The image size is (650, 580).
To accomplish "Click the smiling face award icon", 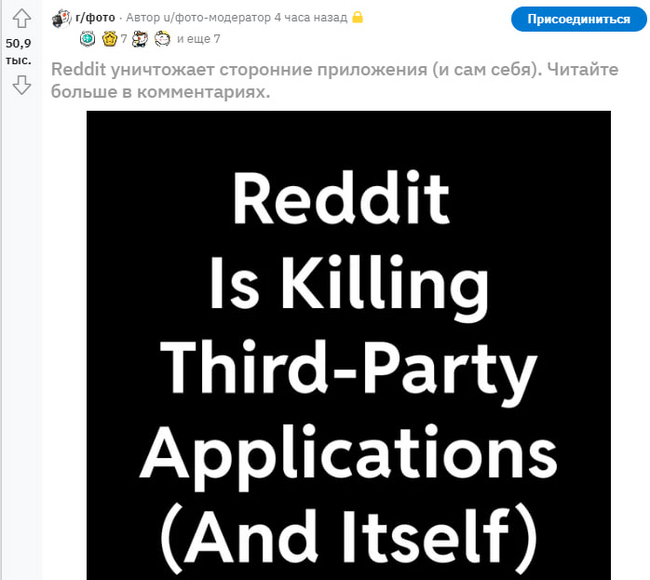I will (162, 39).
